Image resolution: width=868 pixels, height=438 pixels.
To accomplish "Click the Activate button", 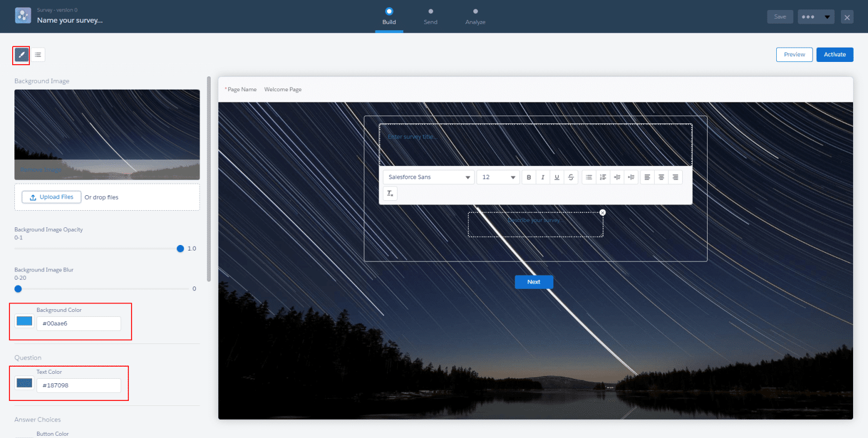I will pos(834,55).
